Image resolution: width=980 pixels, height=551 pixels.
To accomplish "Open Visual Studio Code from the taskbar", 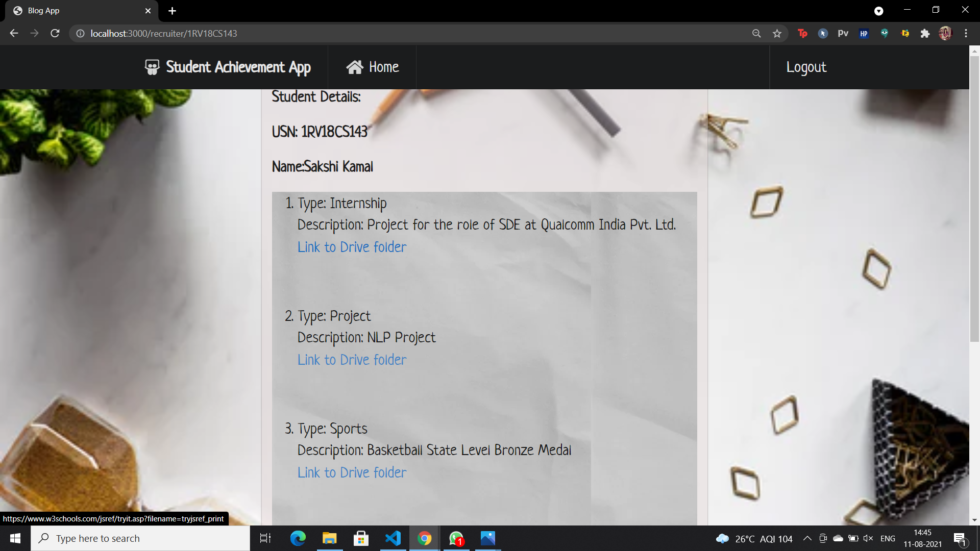I will click(393, 538).
